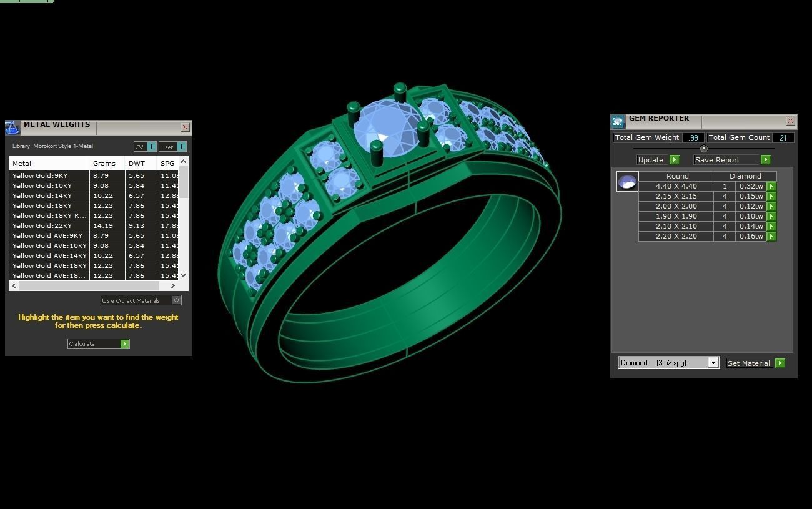812x509 pixels.
Task: Click the round diamond gem thumbnail
Action: coord(627,182)
